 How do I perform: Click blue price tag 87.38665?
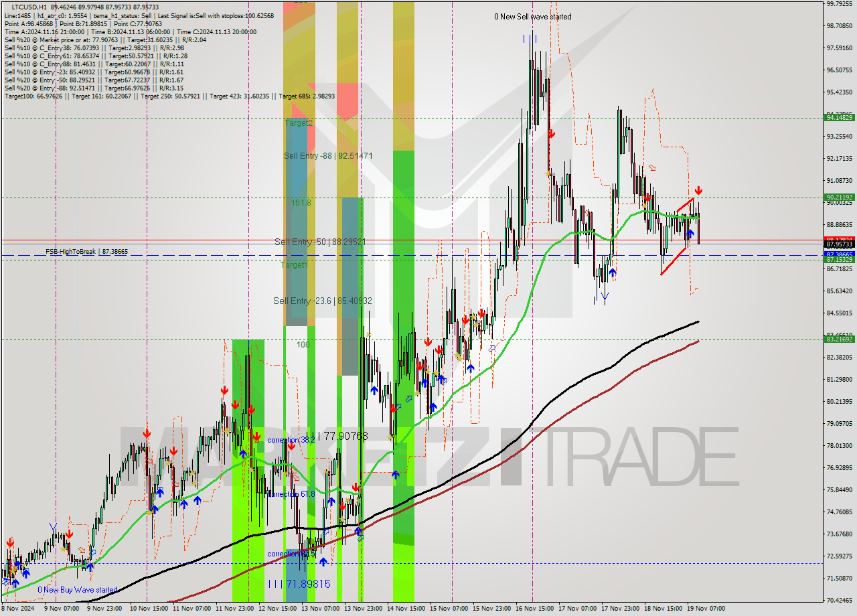pos(840,254)
